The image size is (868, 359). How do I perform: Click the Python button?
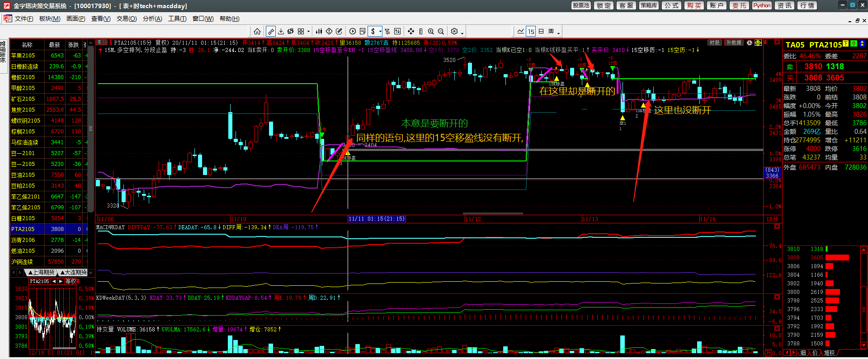pos(762,5)
